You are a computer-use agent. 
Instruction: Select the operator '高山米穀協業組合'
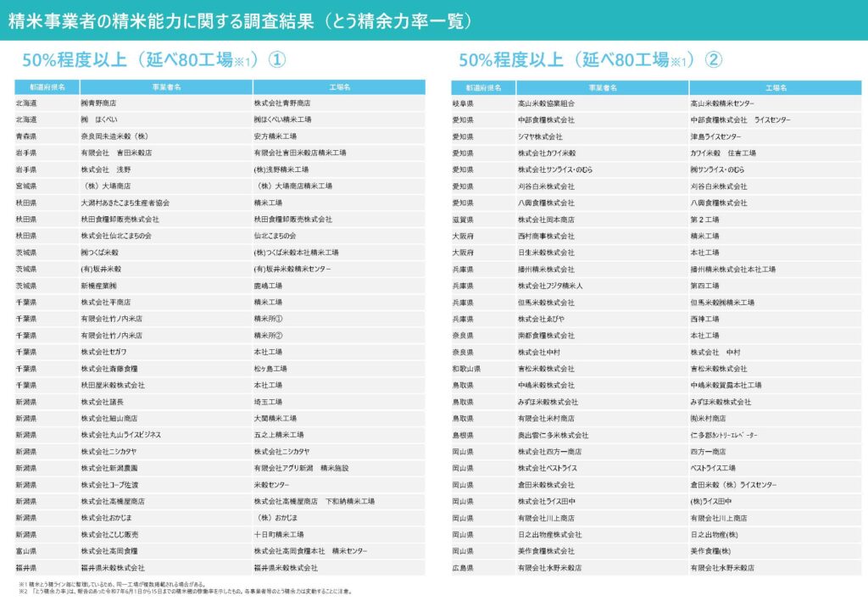(x=546, y=103)
